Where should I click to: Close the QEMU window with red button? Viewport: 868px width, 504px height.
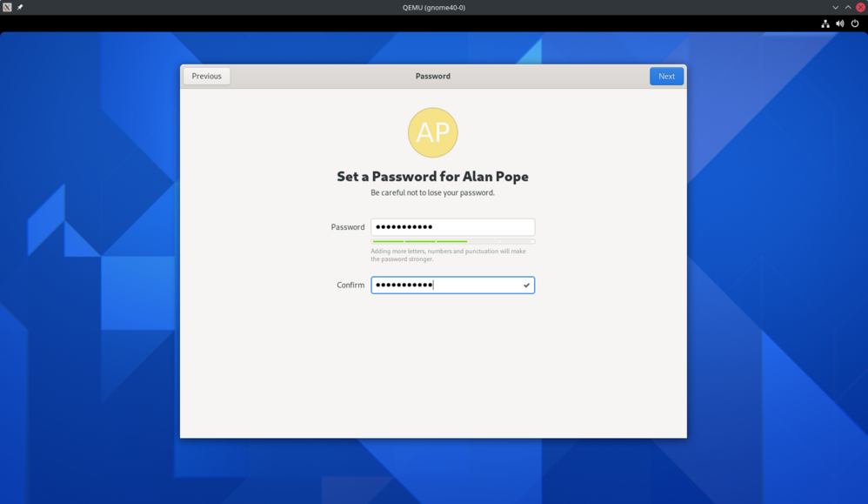(x=860, y=7)
